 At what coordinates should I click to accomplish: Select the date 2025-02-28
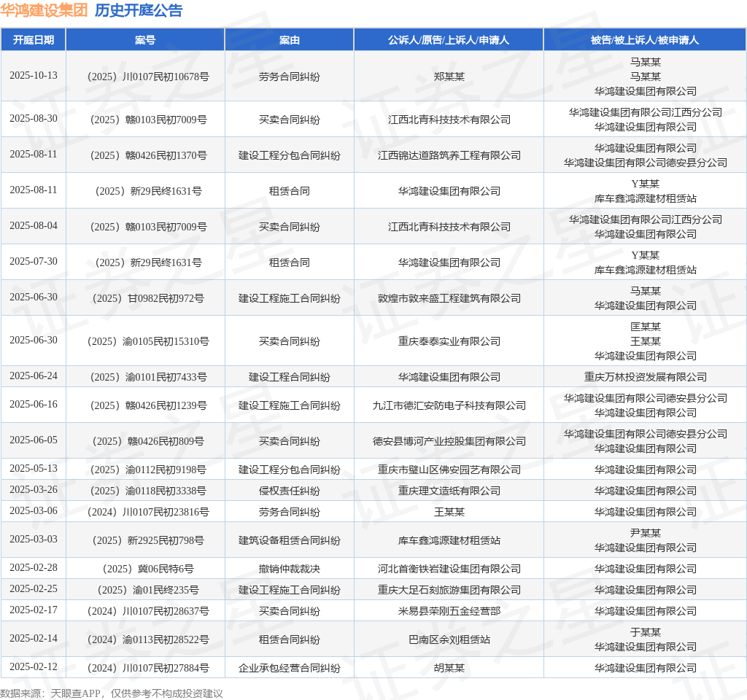[34, 567]
